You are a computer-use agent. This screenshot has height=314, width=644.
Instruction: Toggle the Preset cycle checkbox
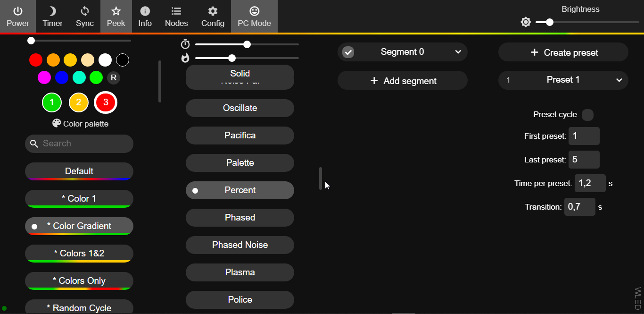tap(587, 115)
